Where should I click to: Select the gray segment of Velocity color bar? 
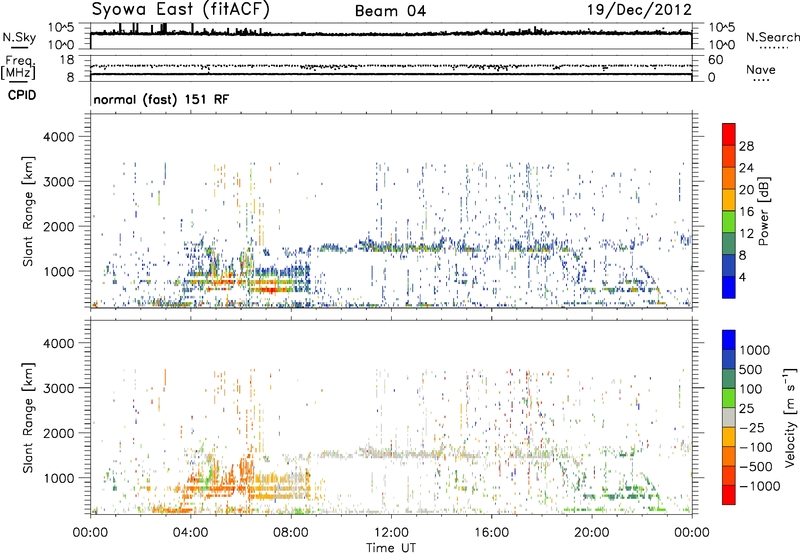(x=729, y=417)
